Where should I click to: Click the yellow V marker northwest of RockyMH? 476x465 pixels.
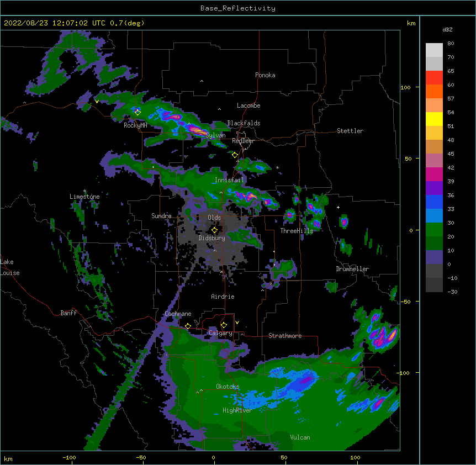97,102
